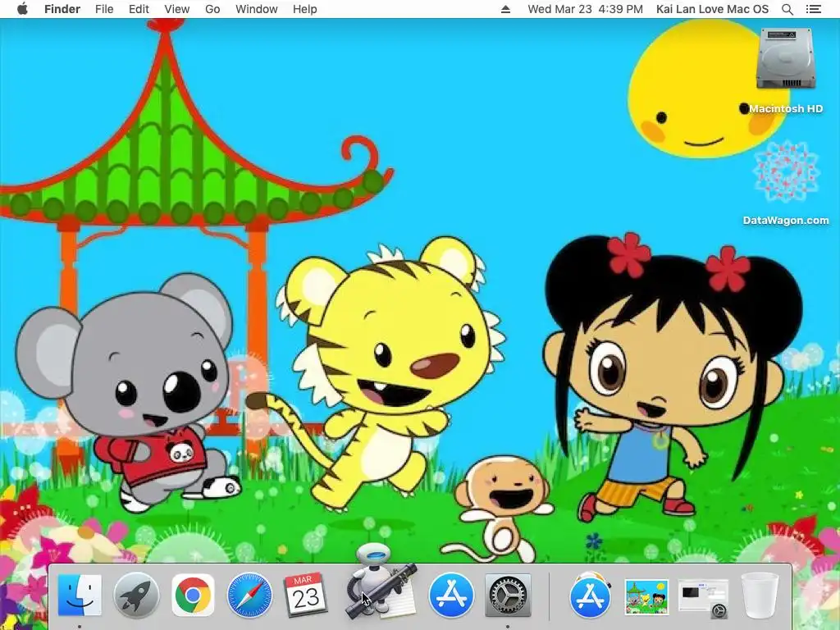Open Spotlight search magnifier icon

[x=787, y=9]
